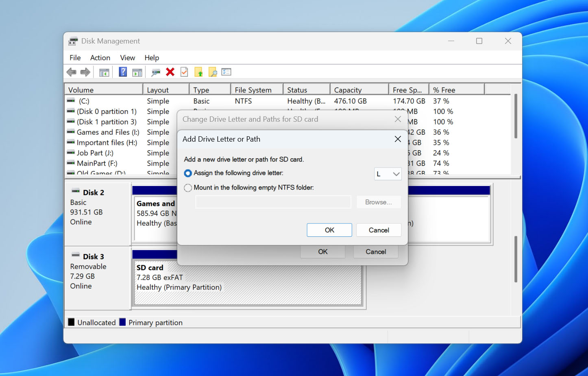The height and width of the screenshot is (376, 588).
Task: Click the Forward arrow in the toolbar
Action: (x=85, y=72)
